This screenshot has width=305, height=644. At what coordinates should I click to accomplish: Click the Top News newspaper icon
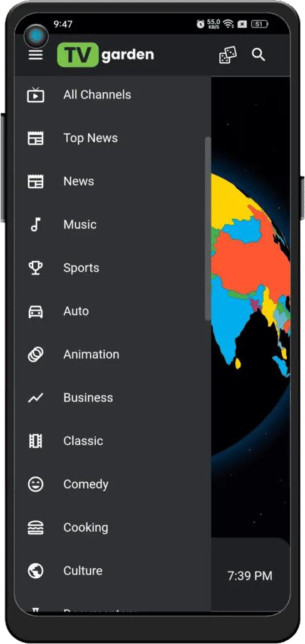(x=36, y=138)
